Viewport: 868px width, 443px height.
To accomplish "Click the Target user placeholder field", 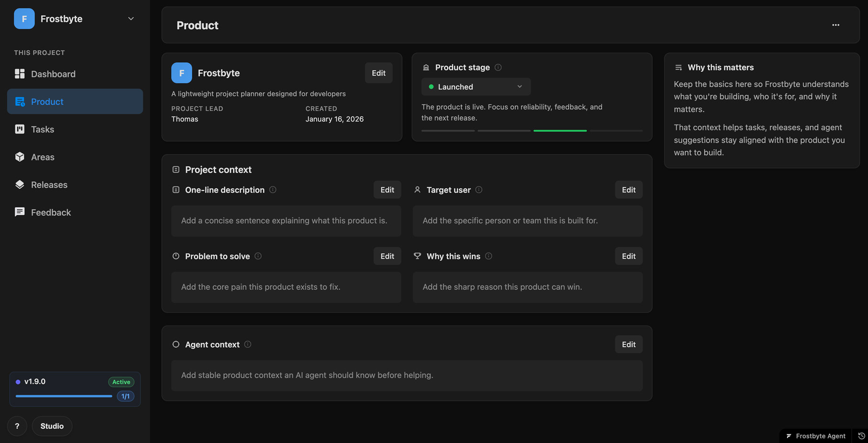I will (x=527, y=221).
